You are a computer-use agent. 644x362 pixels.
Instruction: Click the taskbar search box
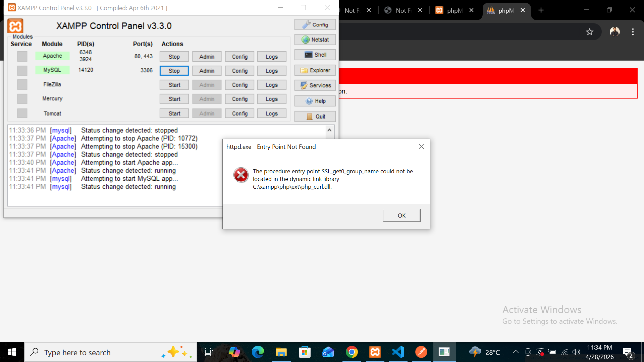111,352
